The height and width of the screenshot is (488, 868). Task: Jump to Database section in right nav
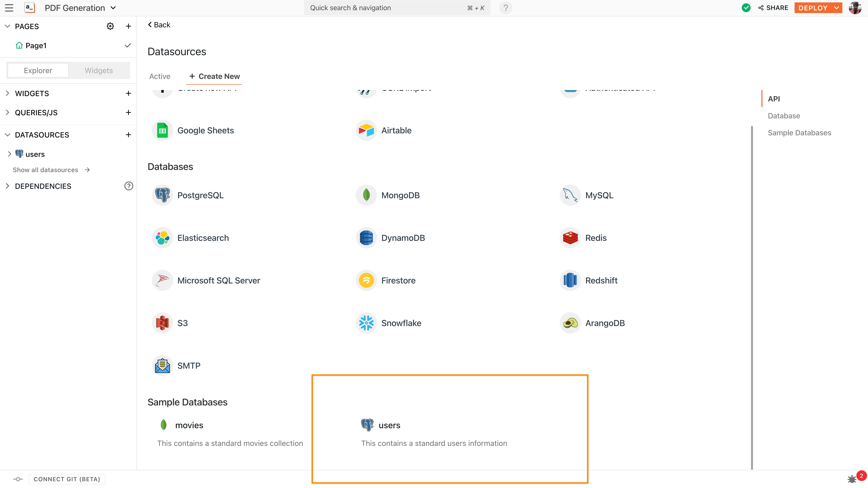pos(784,115)
